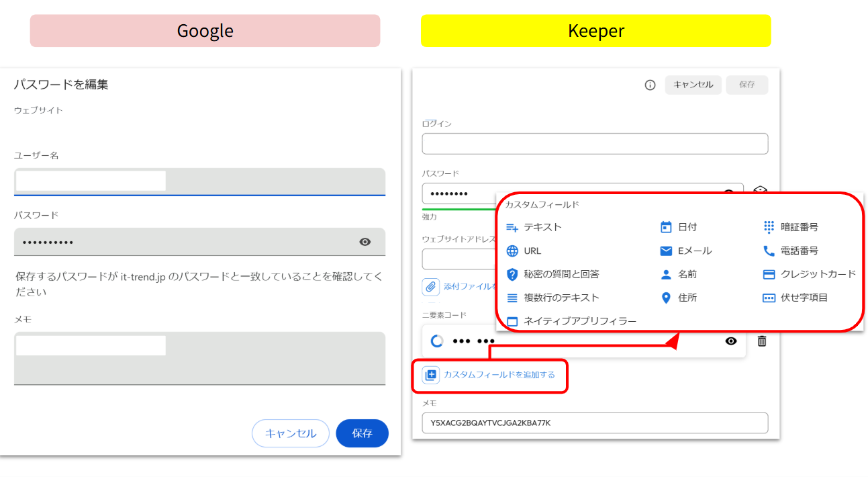The width and height of the screenshot is (868, 477).
Task: Reveal the two-factor code with the eye icon
Action: click(731, 341)
